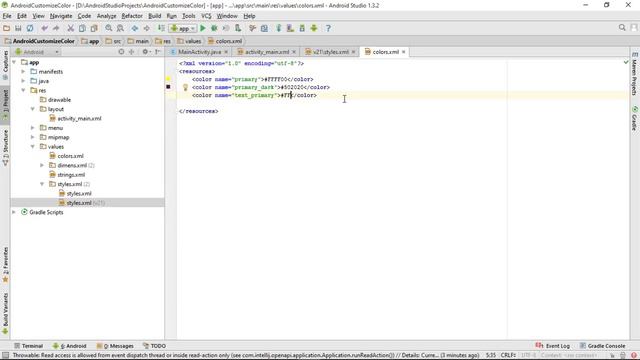The height and width of the screenshot is (360, 640).
Task: Click the Help question mark icon
Action: point(328,28)
